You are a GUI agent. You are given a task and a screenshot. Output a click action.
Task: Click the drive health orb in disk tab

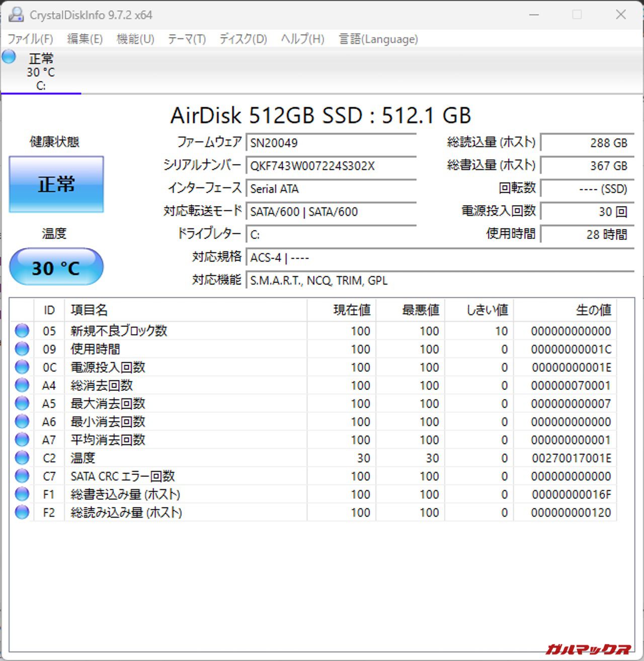9,57
